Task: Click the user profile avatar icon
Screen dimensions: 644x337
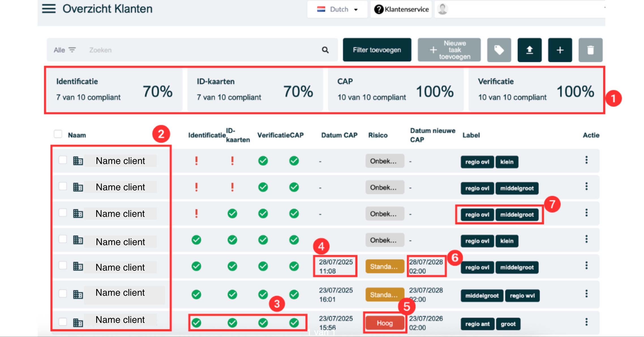Action: click(442, 9)
